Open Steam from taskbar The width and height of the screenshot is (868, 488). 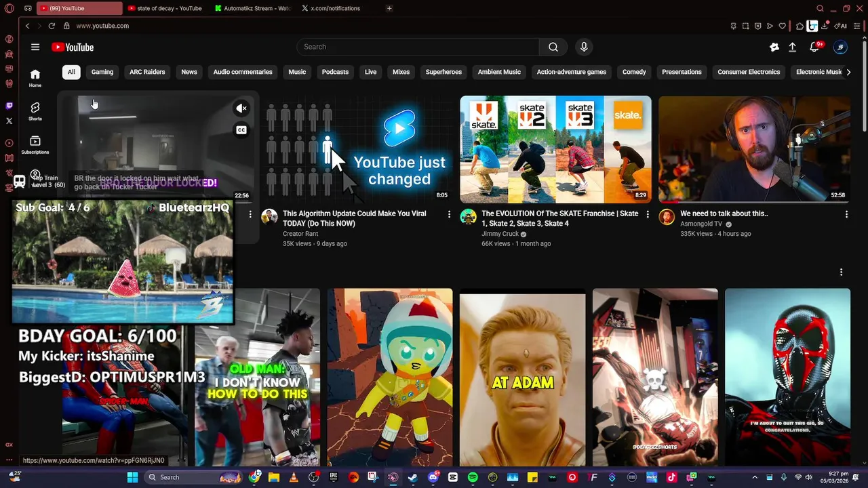413,477
